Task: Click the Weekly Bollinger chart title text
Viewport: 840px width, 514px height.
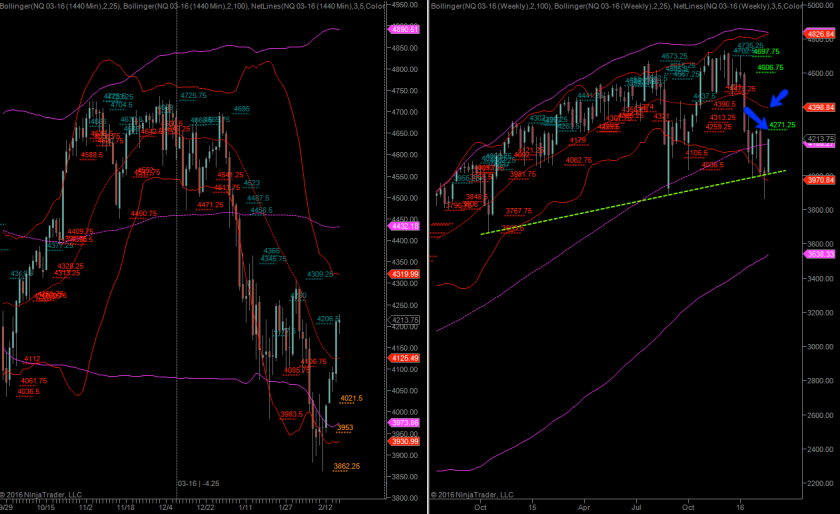Action: click(x=615, y=5)
